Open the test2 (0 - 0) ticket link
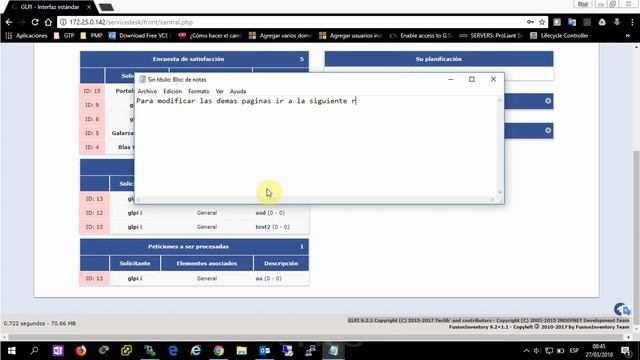Image resolution: width=640 pixels, height=360 pixels. tap(272, 227)
